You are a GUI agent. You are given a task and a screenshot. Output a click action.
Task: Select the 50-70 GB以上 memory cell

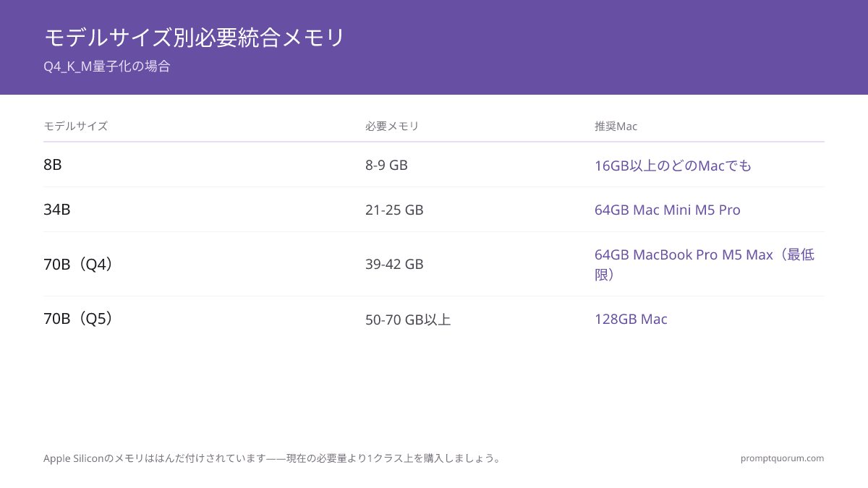coord(408,320)
